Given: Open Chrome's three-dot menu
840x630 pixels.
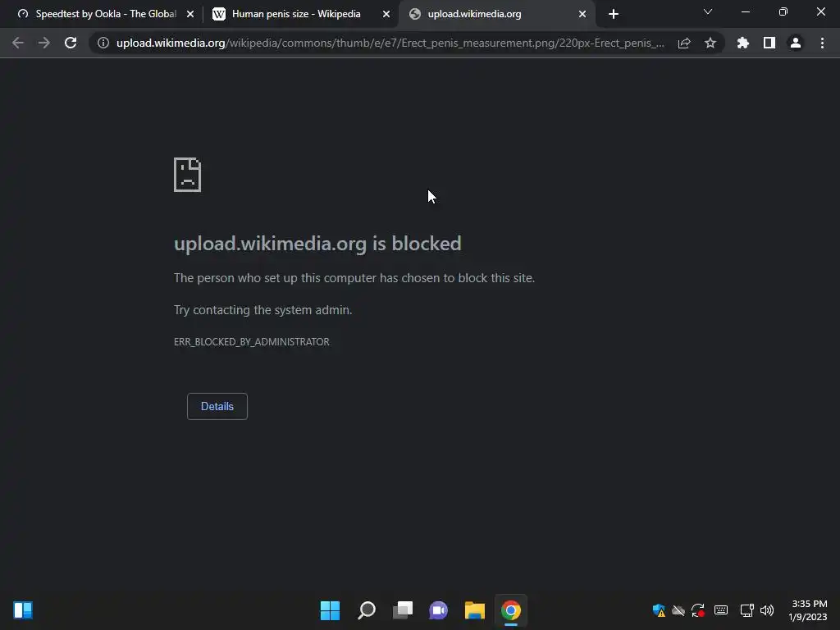Looking at the screenshot, I should (x=822, y=43).
